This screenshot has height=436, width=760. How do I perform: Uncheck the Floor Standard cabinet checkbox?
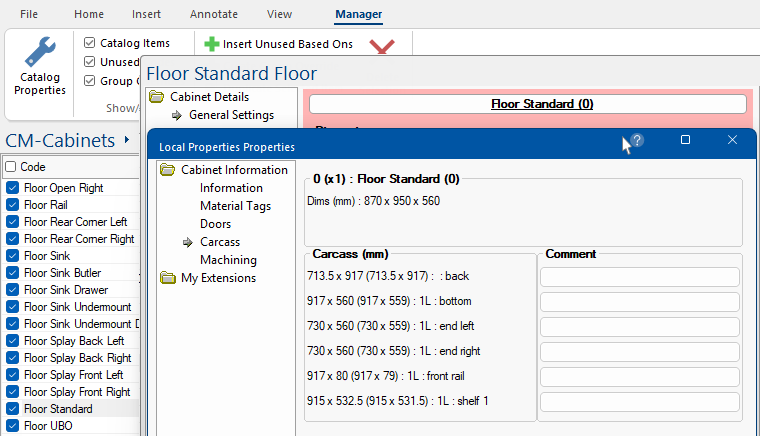coord(12,408)
